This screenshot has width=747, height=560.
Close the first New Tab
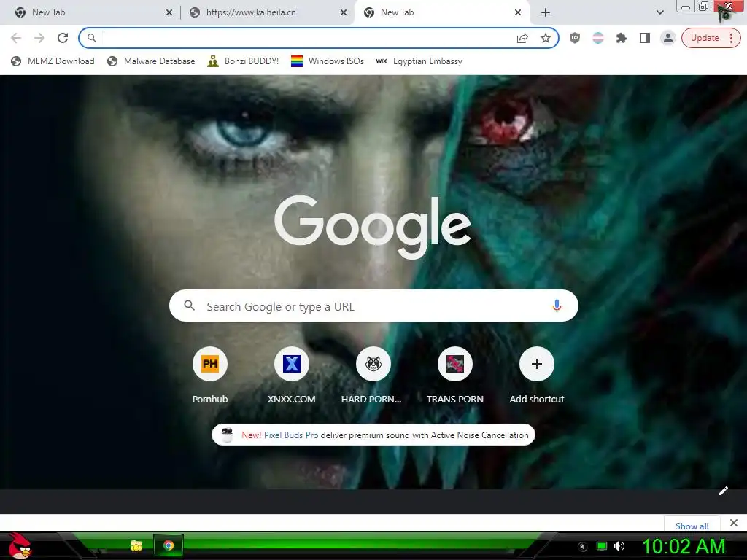[169, 12]
